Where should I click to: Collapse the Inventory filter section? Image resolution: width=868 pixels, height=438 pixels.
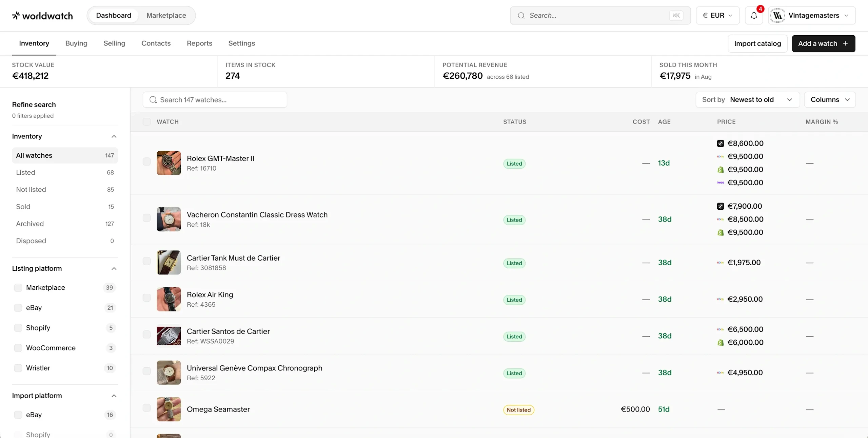[114, 136]
